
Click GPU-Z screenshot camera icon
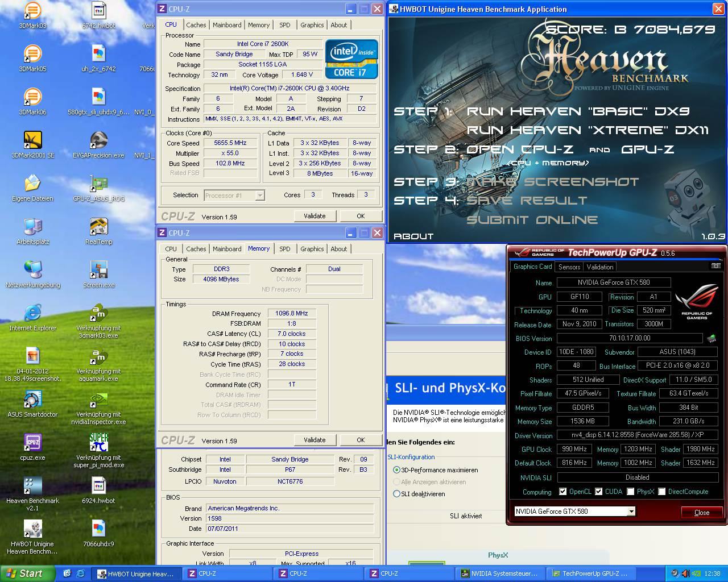[x=715, y=266]
